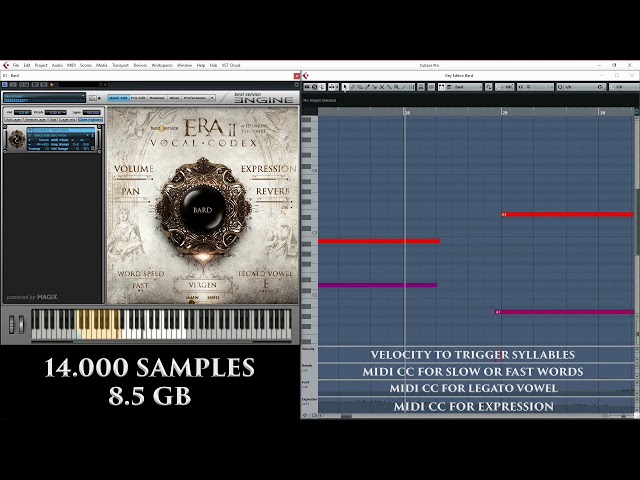640x480 pixels.
Task: Change the Legato Vowel E setting
Action: 266,284
